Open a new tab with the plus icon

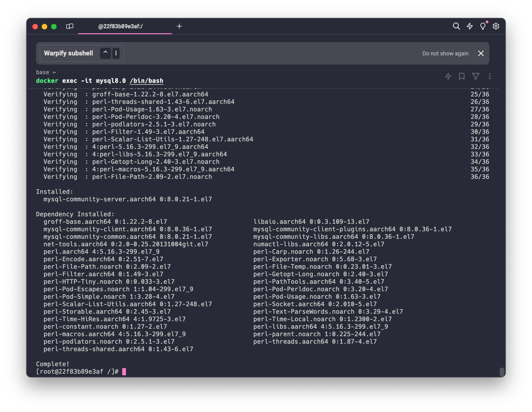pyautogui.click(x=179, y=26)
